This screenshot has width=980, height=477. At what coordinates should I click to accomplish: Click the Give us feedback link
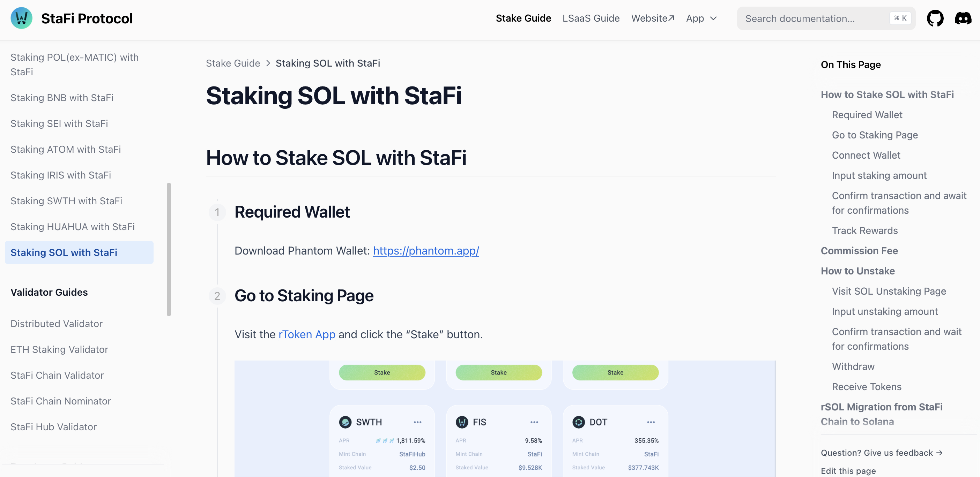[882, 453]
